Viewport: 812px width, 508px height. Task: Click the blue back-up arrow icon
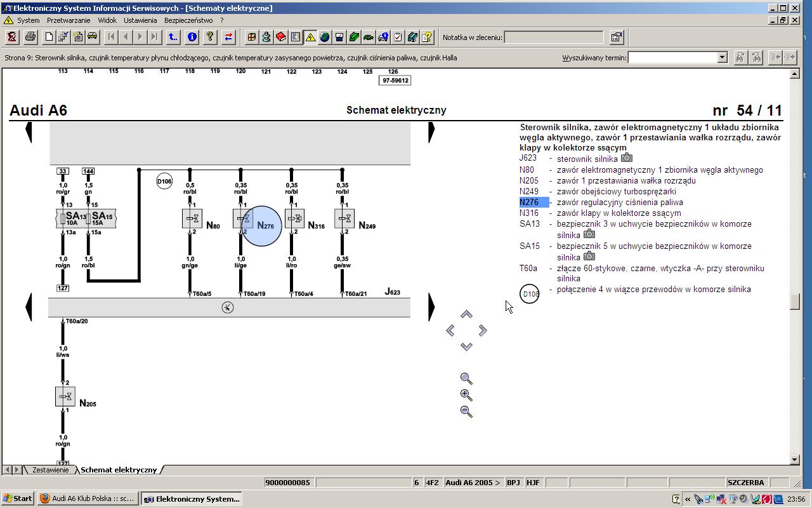tap(173, 37)
